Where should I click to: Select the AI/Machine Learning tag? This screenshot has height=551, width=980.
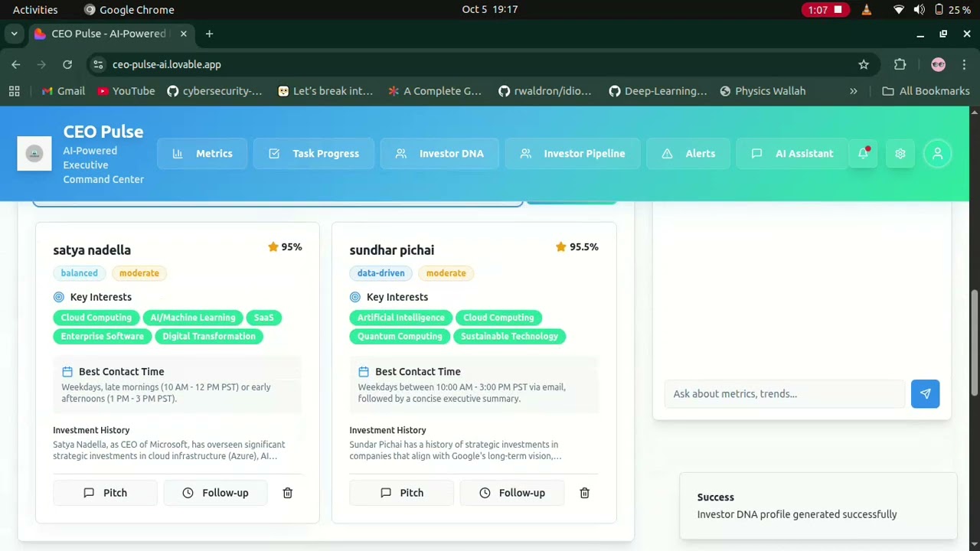[193, 318]
